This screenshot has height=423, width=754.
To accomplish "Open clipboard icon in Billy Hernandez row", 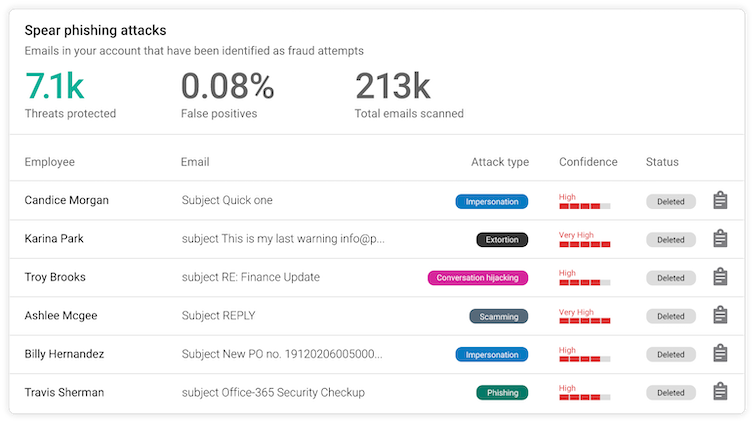I will pos(720,353).
